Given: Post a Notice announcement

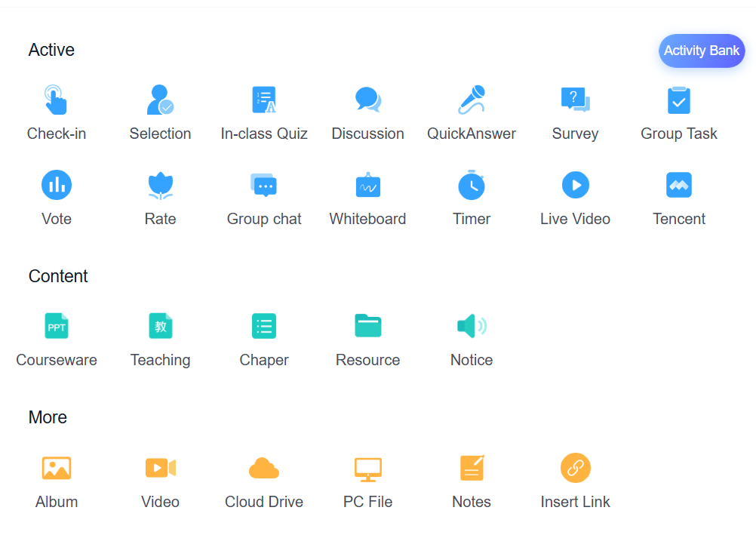Looking at the screenshot, I should [472, 326].
